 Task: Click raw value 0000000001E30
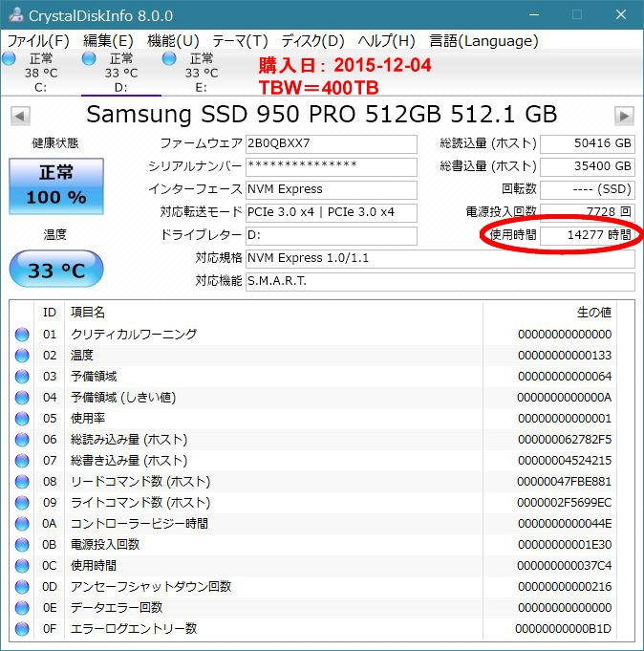point(565,544)
